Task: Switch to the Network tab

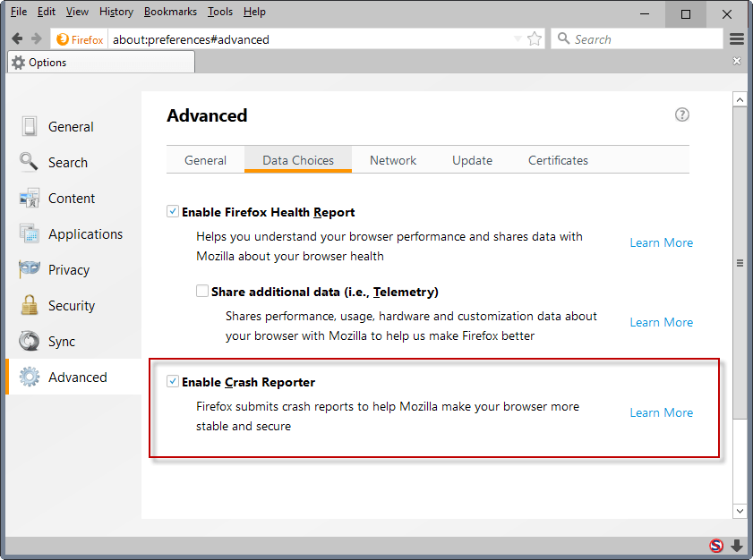Action: (393, 160)
